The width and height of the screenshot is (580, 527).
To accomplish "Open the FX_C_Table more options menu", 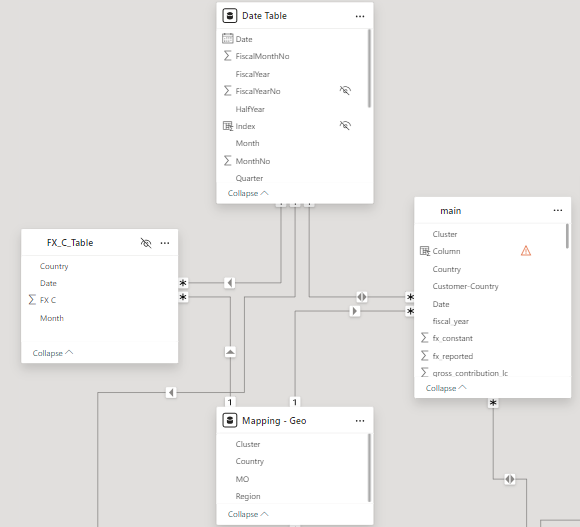I will point(165,243).
